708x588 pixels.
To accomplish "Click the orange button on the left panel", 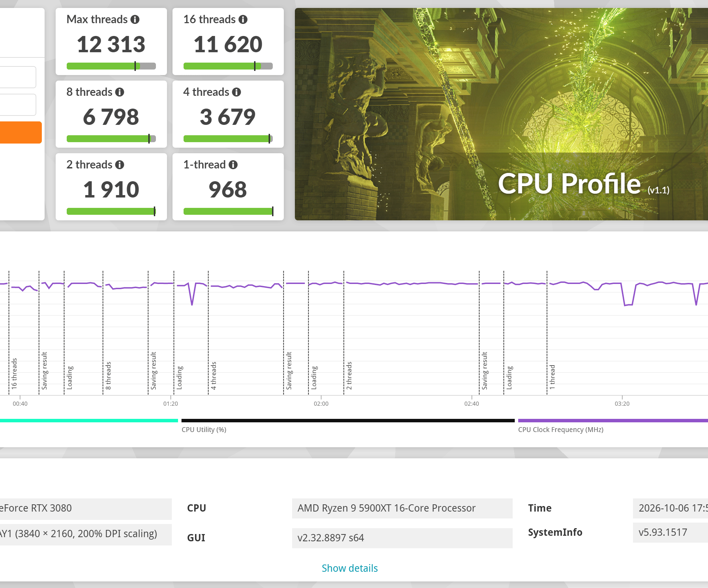I will (x=21, y=132).
